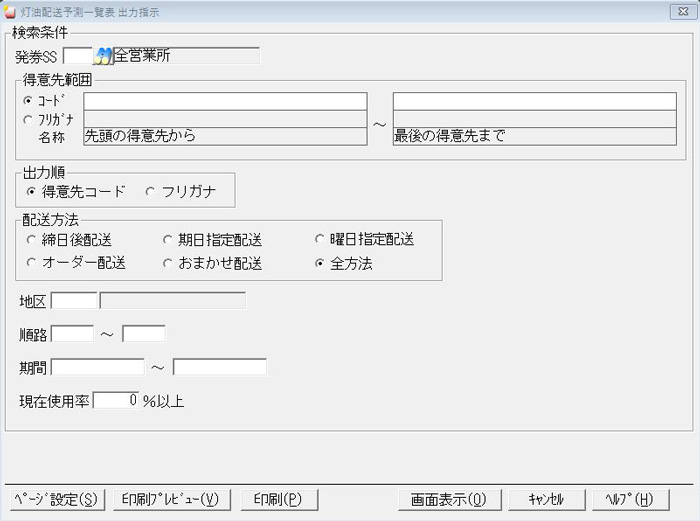The image size is (700, 521).
Task: Select オーダー配送 delivery method
Action: [32, 263]
